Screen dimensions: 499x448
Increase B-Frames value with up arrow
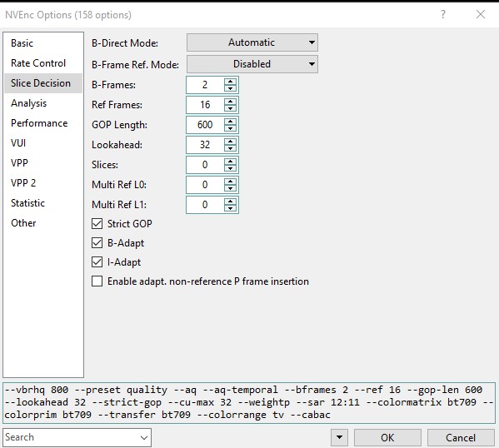click(x=230, y=82)
